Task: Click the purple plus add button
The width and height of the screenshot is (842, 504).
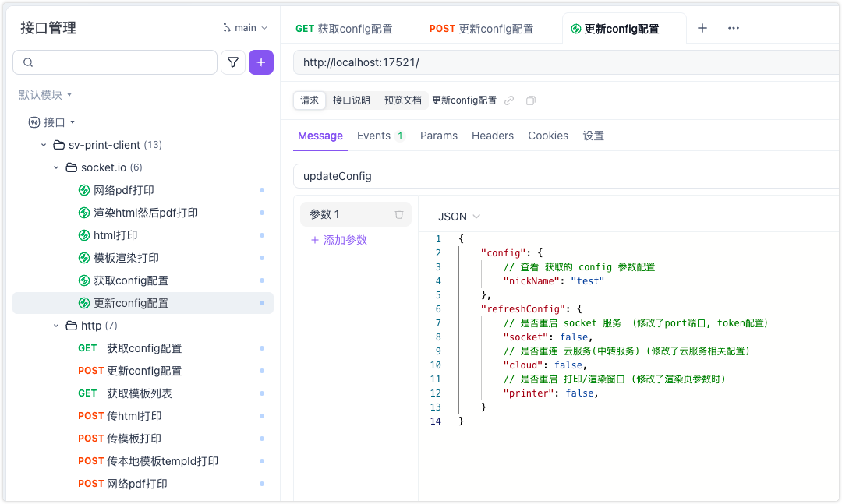Action: tap(261, 62)
